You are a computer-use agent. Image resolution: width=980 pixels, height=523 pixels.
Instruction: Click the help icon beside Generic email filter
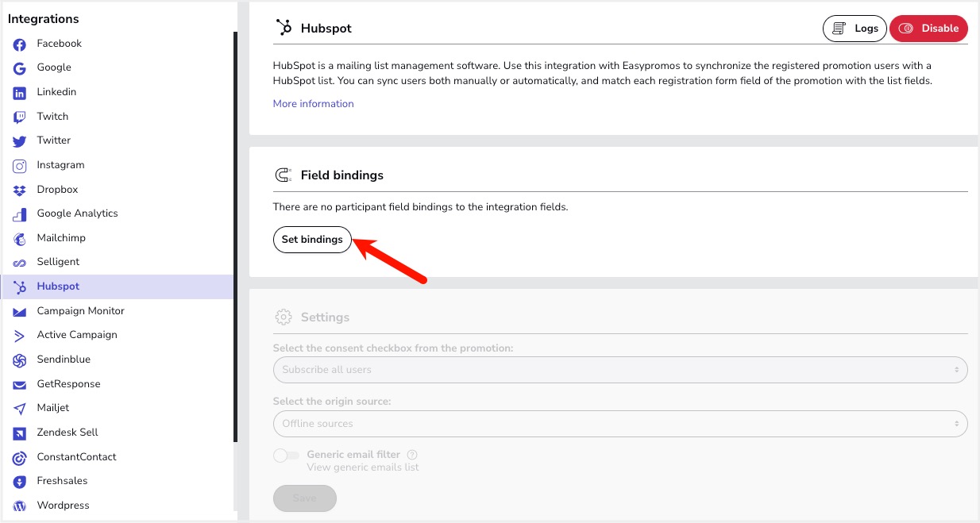coord(412,455)
